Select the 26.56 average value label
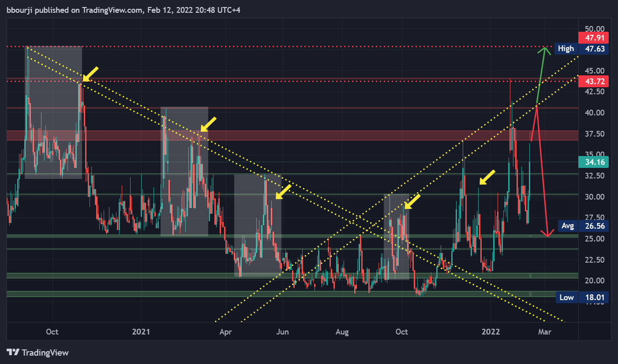The width and height of the screenshot is (618, 364). (x=593, y=226)
